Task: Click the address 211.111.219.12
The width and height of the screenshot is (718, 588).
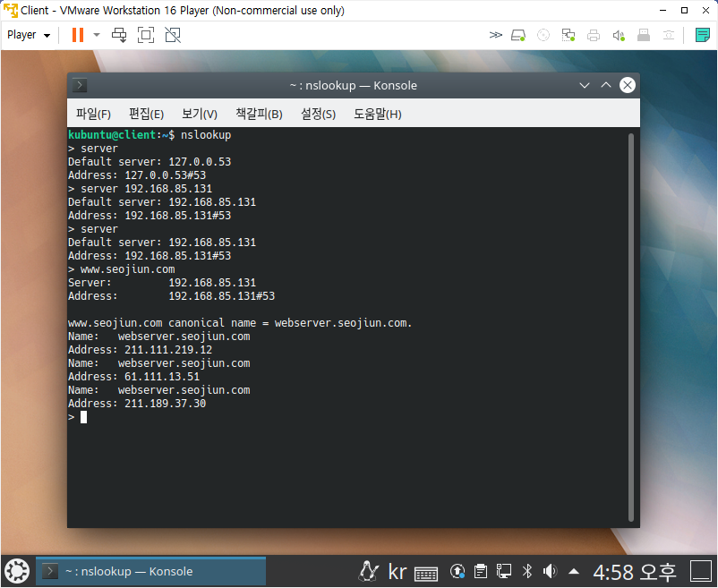Action: tap(168, 350)
